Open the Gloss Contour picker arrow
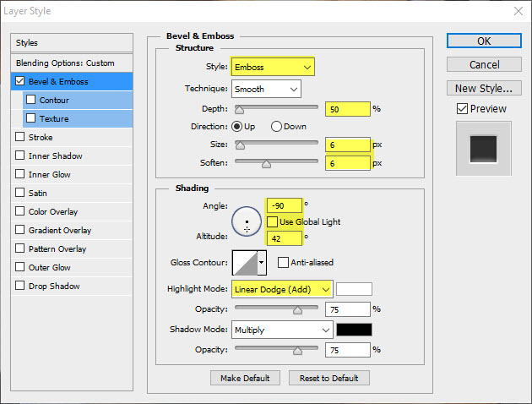Viewport: 532px width, 404px height. [262, 264]
